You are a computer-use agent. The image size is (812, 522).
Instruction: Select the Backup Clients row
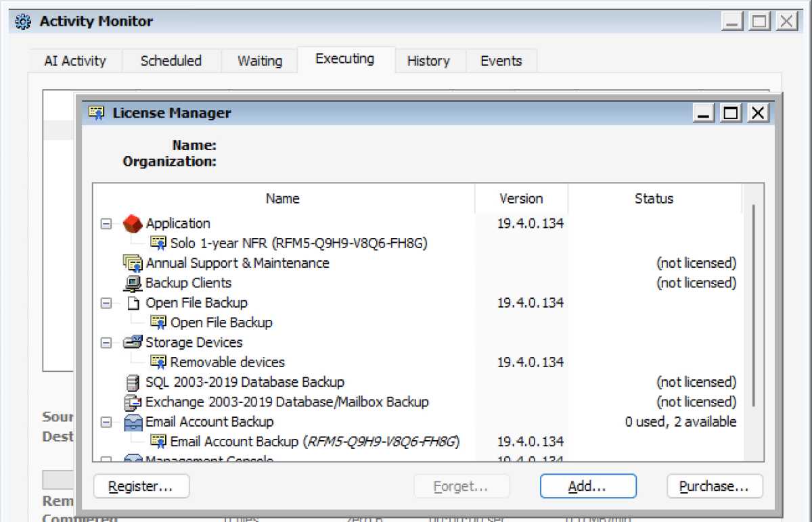(188, 283)
